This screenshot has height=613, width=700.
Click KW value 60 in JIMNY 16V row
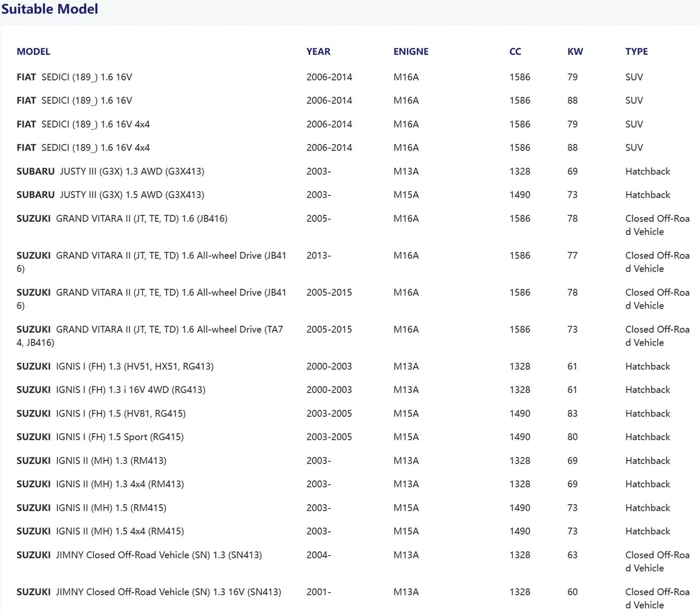click(x=572, y=592)
